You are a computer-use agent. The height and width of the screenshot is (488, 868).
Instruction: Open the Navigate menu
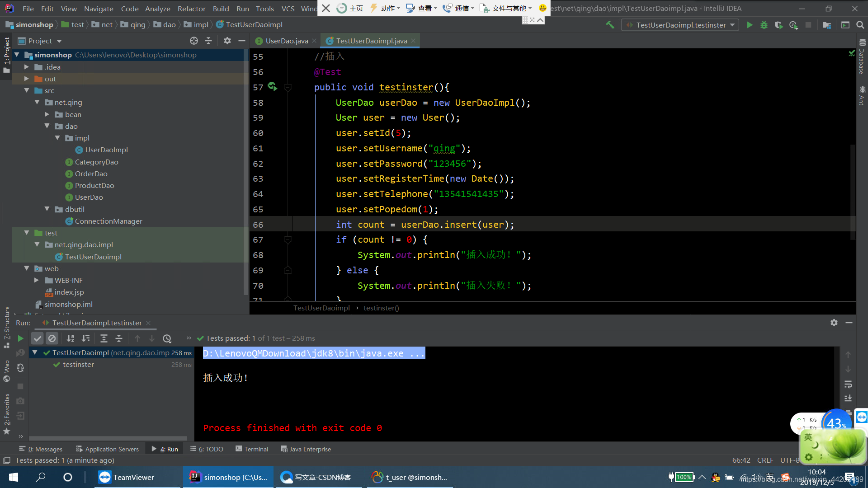99,9
